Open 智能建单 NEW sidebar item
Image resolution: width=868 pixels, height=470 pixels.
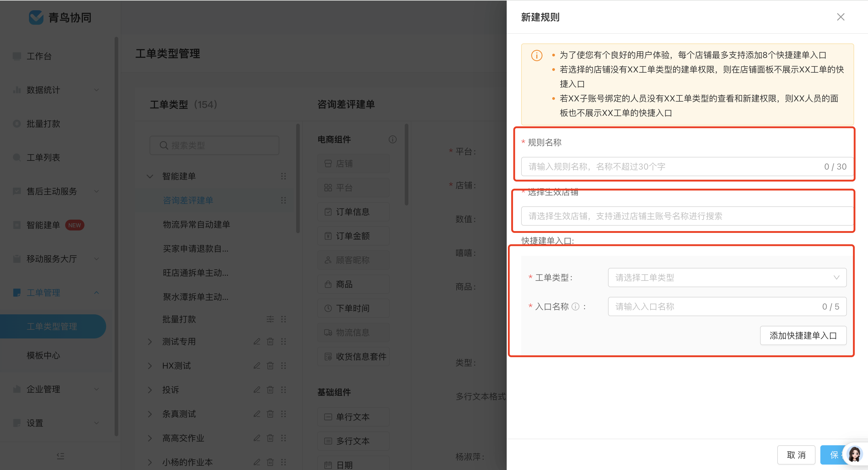[x=49, y=225]
